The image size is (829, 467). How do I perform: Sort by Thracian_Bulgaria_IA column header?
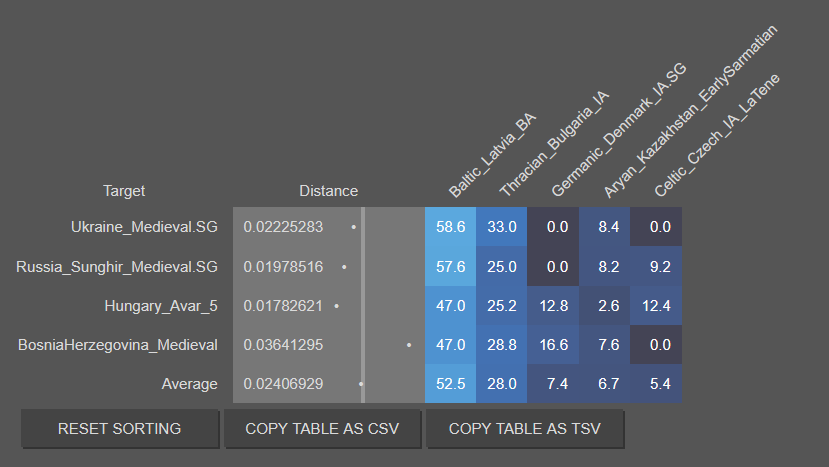pyautogui.click(x=554, y=143)
